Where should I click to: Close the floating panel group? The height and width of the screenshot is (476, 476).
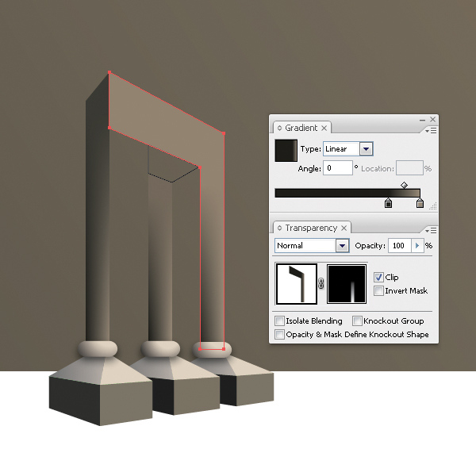click(x=432, y=120)
